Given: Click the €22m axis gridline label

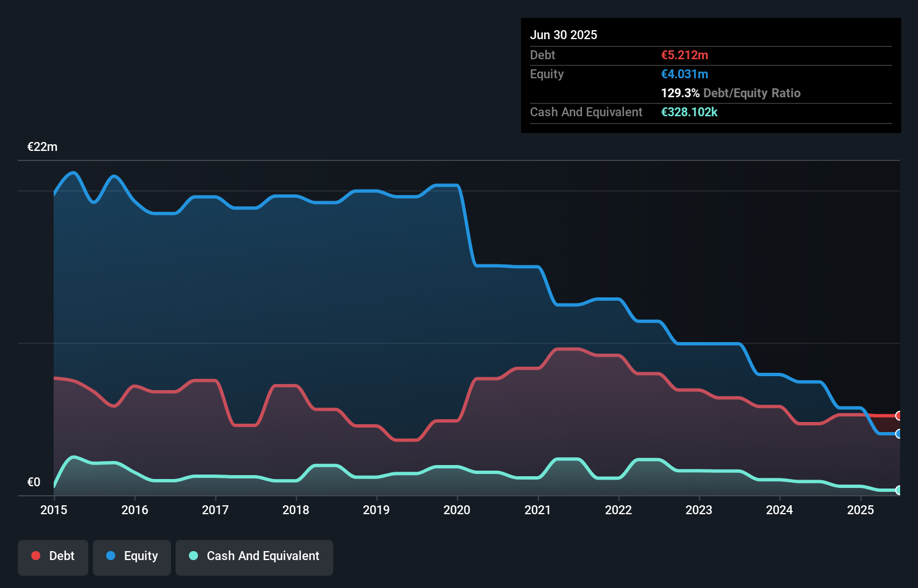Looking at the screenshot, I should [42, 146].
